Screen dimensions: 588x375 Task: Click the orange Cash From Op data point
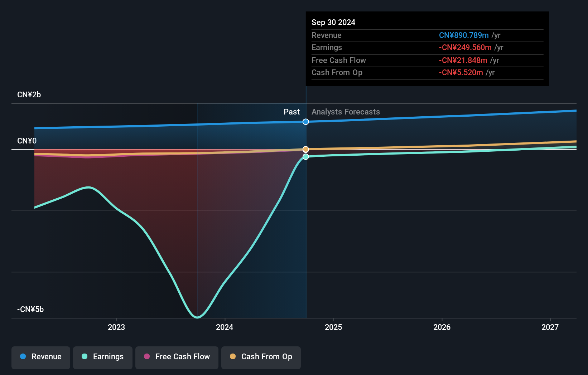pos(305,149)
